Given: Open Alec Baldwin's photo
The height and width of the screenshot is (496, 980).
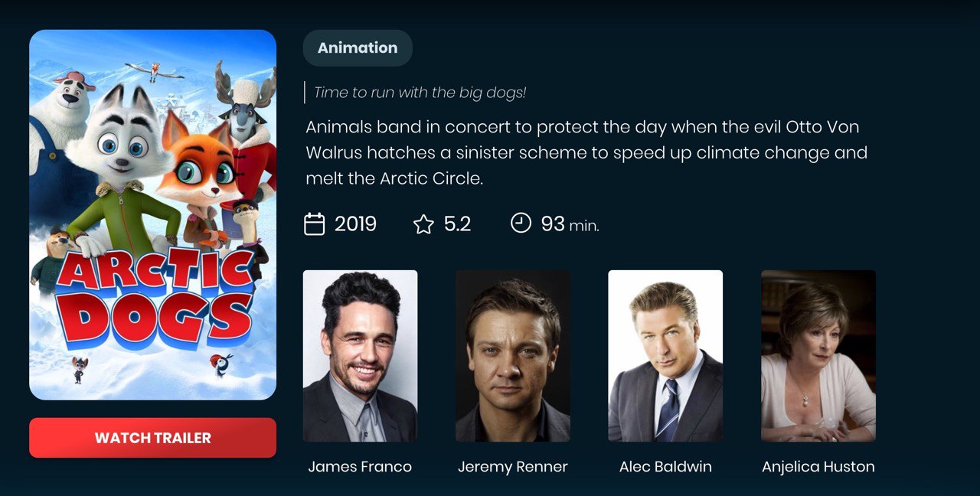Looking at the screenshot, I should [665, 356].
